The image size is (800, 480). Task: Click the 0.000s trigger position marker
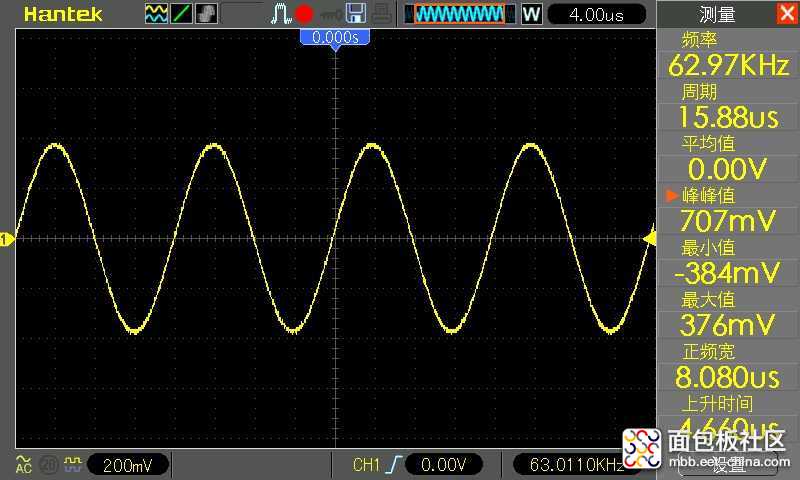[335, 38]
